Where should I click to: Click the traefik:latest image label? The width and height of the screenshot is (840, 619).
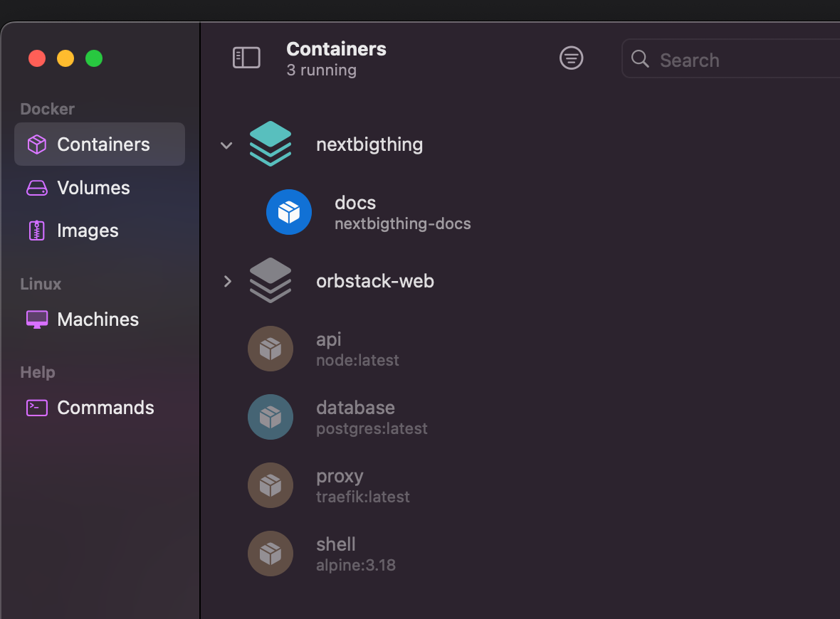362,497
